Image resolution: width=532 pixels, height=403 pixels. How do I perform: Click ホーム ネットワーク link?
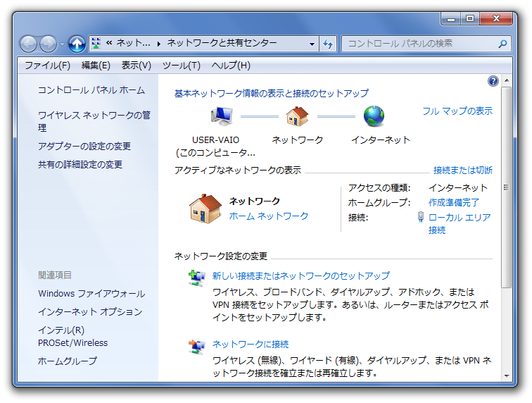268,216
